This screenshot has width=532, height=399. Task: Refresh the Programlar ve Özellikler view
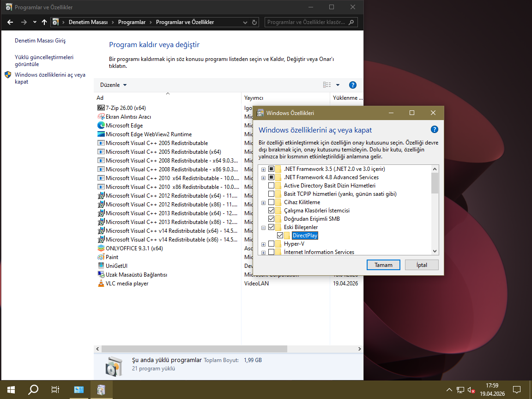click(254, 22)
